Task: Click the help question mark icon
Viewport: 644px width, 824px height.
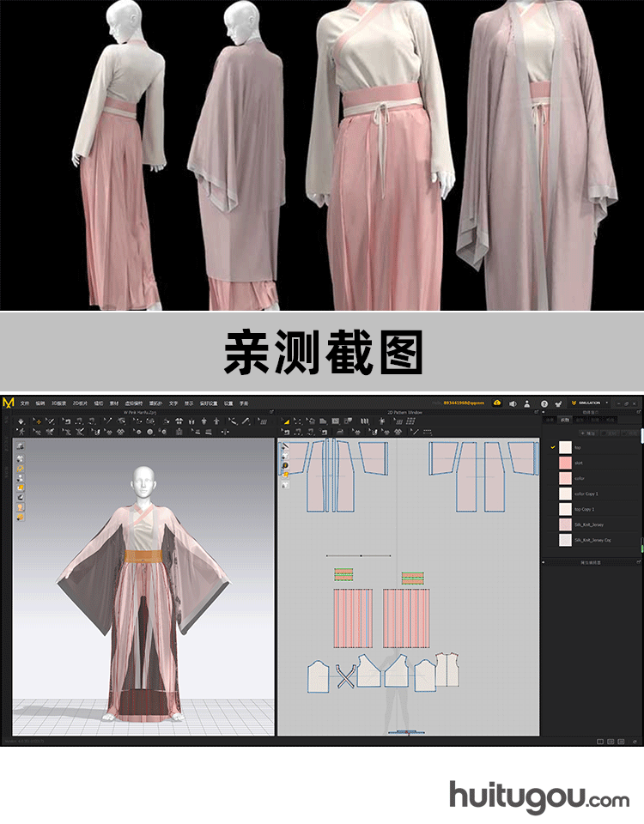Action: 544,403
